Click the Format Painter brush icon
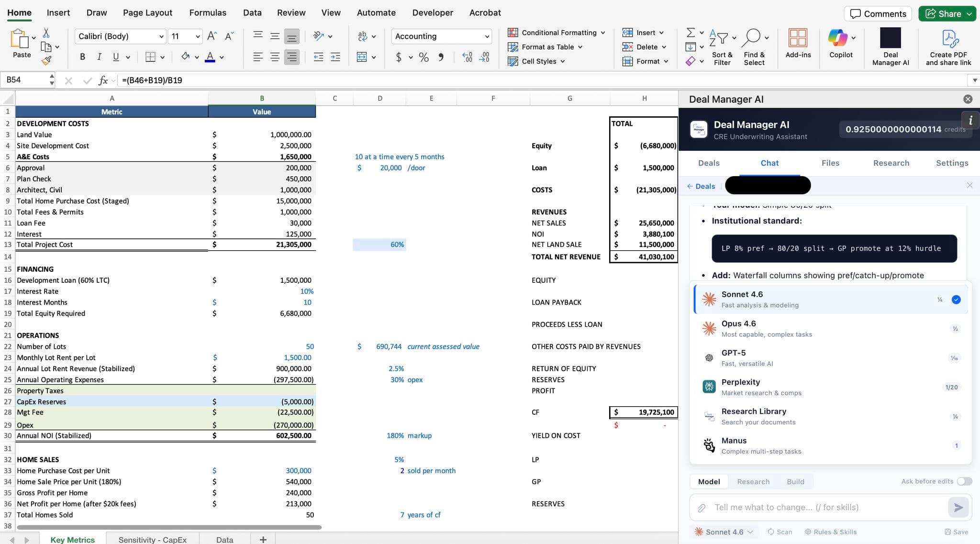980x544 pixels. (x=46, y=61)
